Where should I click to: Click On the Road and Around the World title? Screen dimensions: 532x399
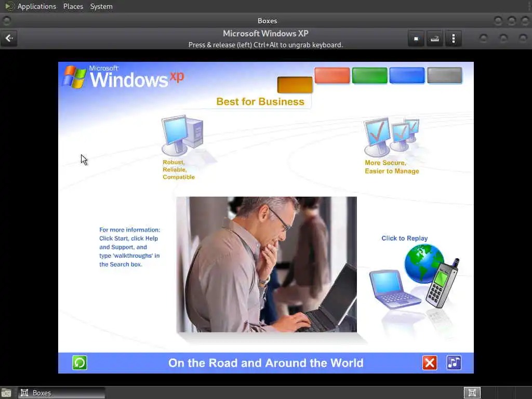click(x=265, y=363)
